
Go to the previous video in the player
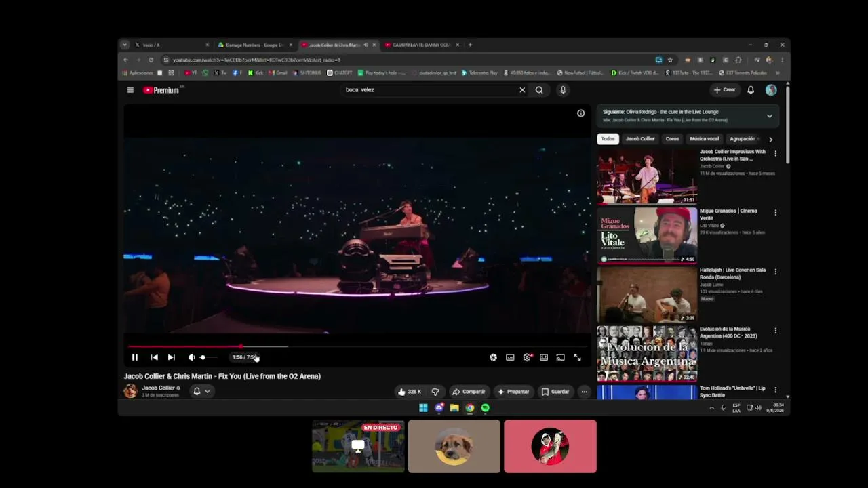coord(155,357)
